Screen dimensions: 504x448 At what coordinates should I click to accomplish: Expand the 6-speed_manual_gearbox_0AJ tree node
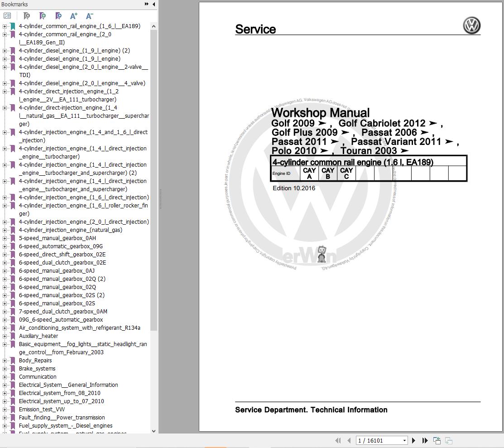(5, 271)
